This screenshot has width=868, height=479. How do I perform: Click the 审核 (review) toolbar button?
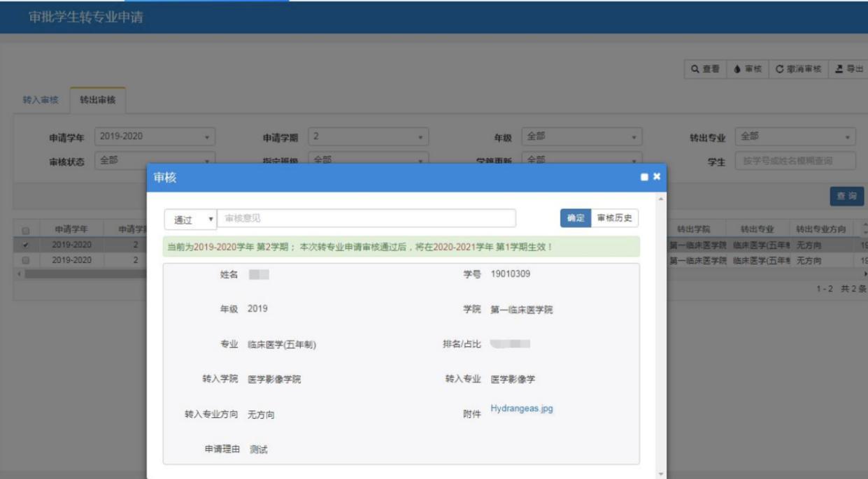pyautogui.click(x=748, y=69)
